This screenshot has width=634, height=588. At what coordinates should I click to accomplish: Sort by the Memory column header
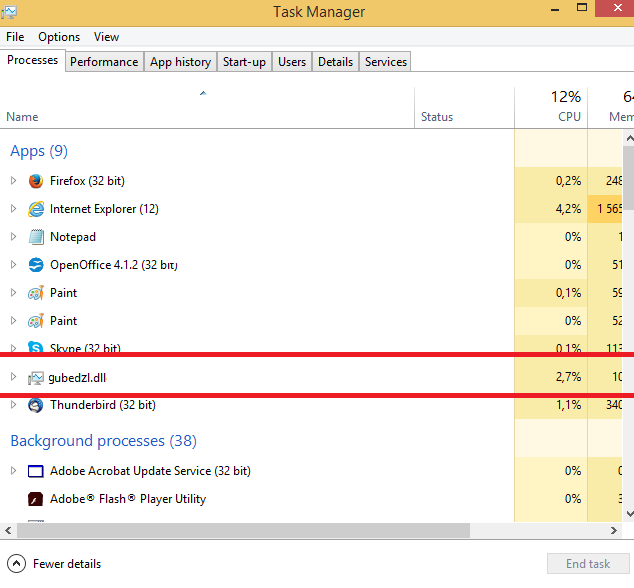click(x=611, y=108)
